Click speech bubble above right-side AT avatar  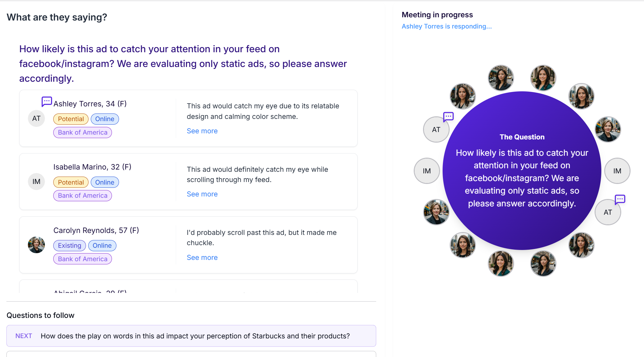pos(620,199)
